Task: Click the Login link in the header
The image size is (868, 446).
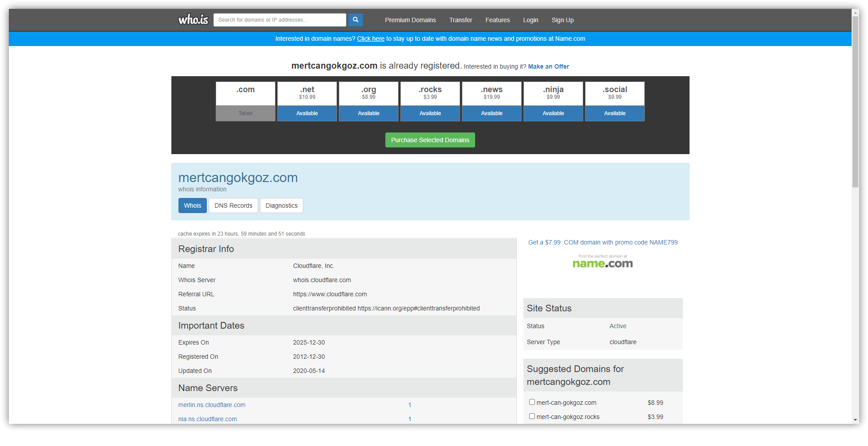Action: click(531, 20)
